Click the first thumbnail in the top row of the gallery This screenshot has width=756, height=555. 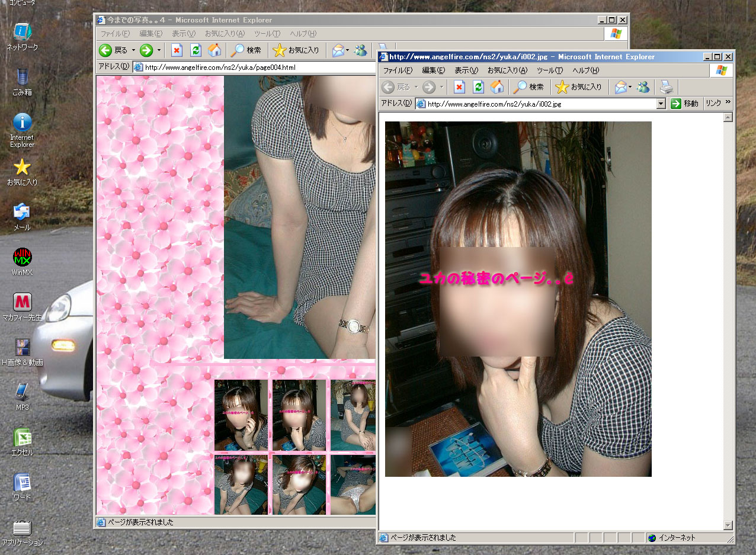click(241, 415)
